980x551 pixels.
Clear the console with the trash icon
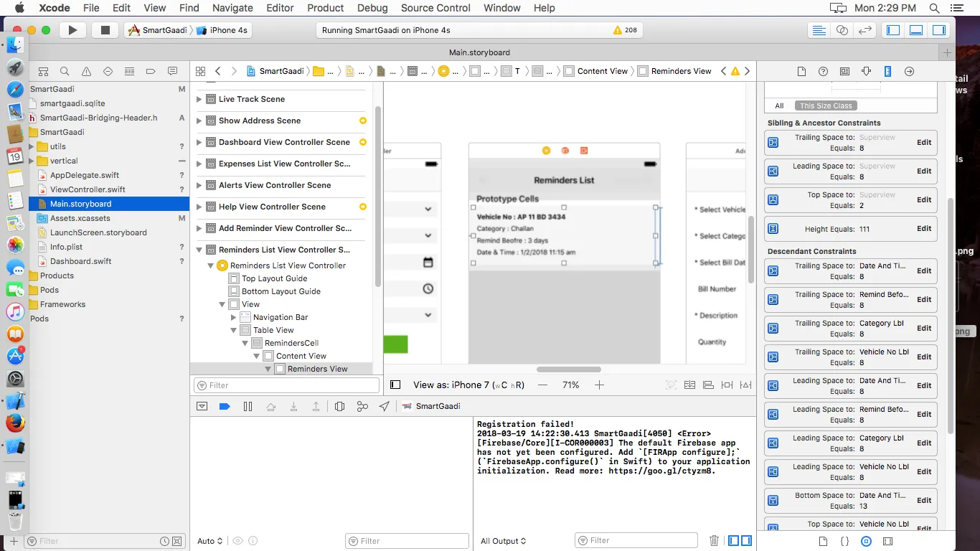click(714, 541)
